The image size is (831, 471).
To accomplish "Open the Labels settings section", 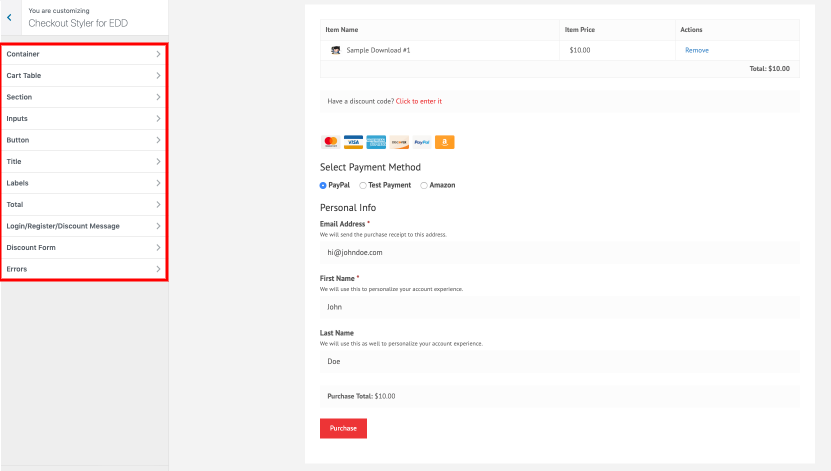I will click(84, 183).
